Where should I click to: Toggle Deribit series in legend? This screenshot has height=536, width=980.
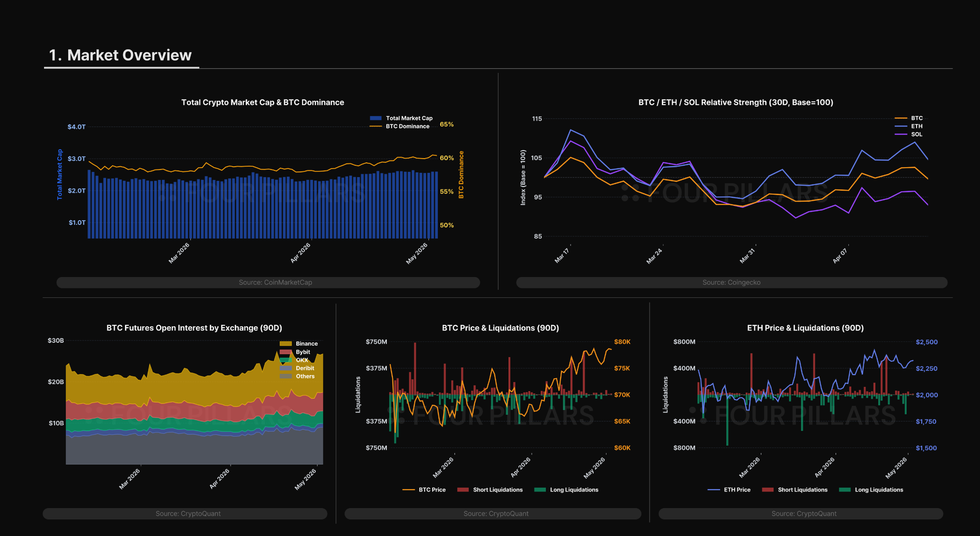coord(297,368)
